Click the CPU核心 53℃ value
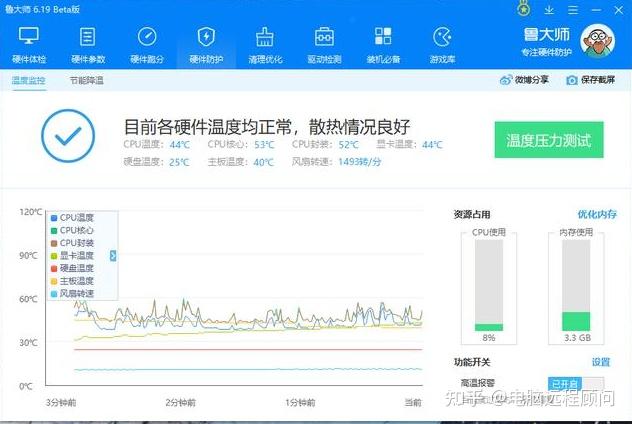The width and height of the screenshot is (632, 424). coord(264,145)
